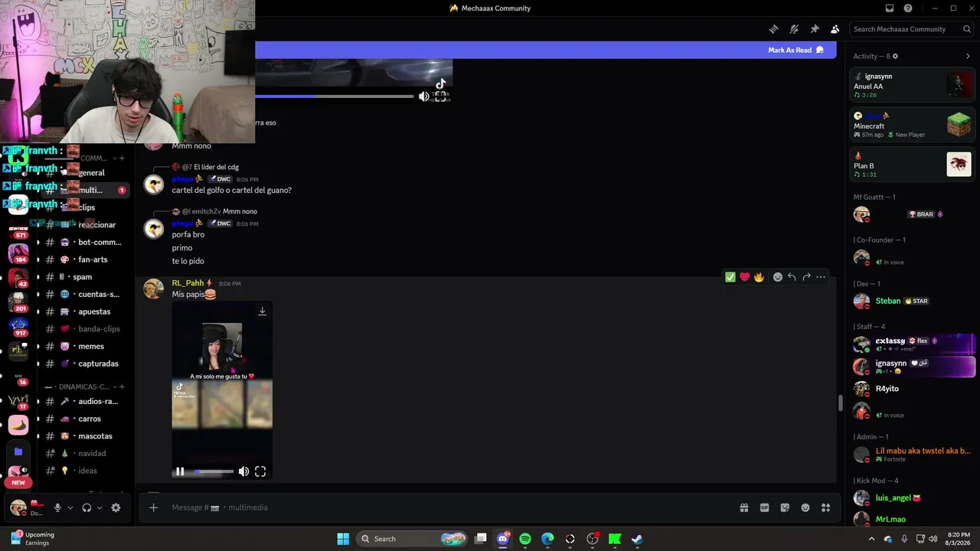Open ignasynn Anuel AA activity card
The width and height of the screenshot is (980, 551).
click(x=912, y=86)
